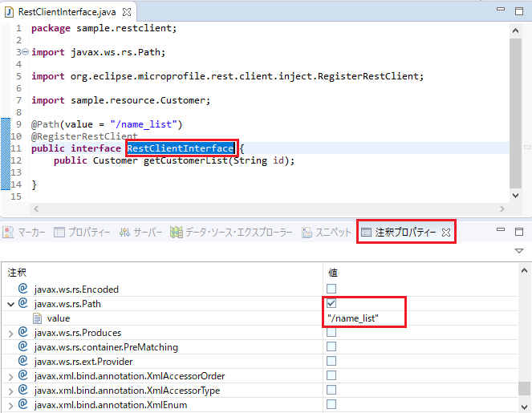Enable the XmlAccessorType annotation checkbox
This screenshot has width=532, height=413.
click(331, 390)
